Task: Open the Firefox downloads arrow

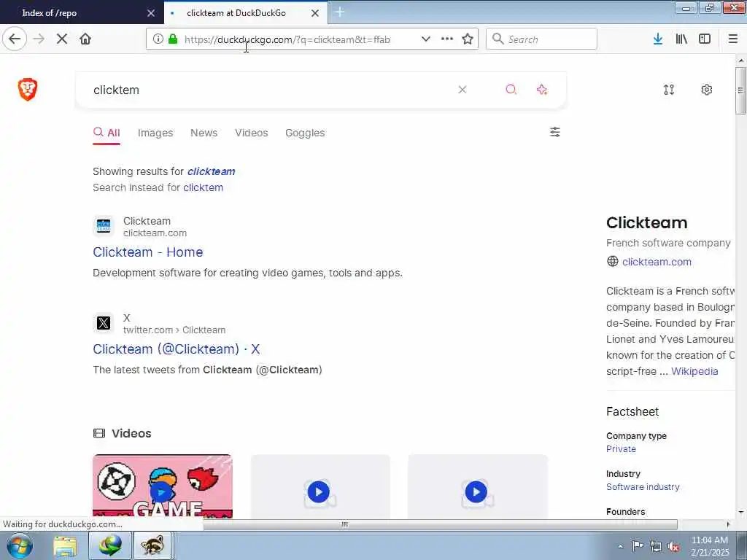Action: click(658, 39)
